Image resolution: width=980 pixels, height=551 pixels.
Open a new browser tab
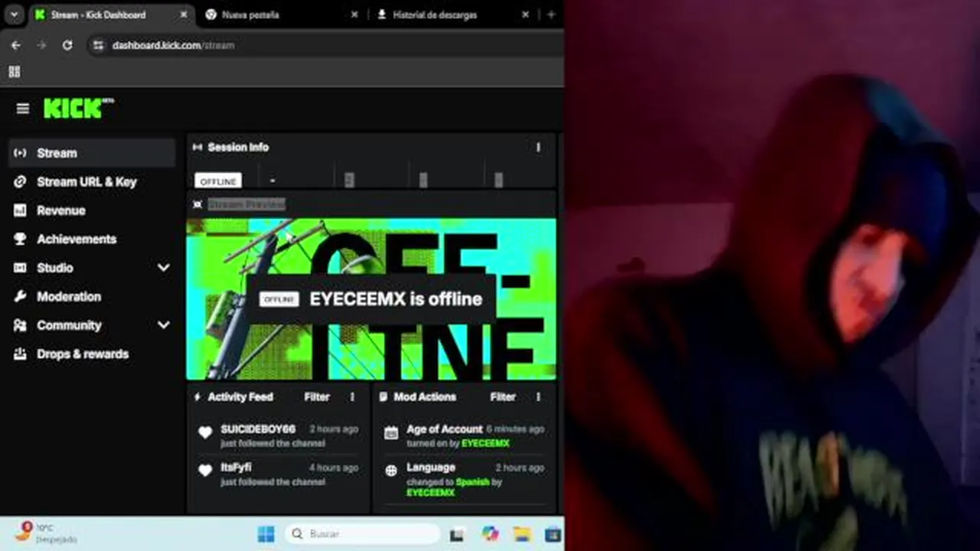click(x=550, y=15)
